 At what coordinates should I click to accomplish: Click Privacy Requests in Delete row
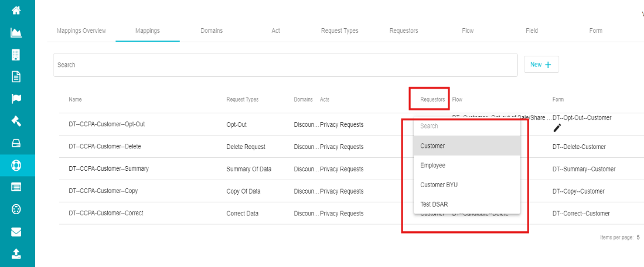tap(342, 147)
